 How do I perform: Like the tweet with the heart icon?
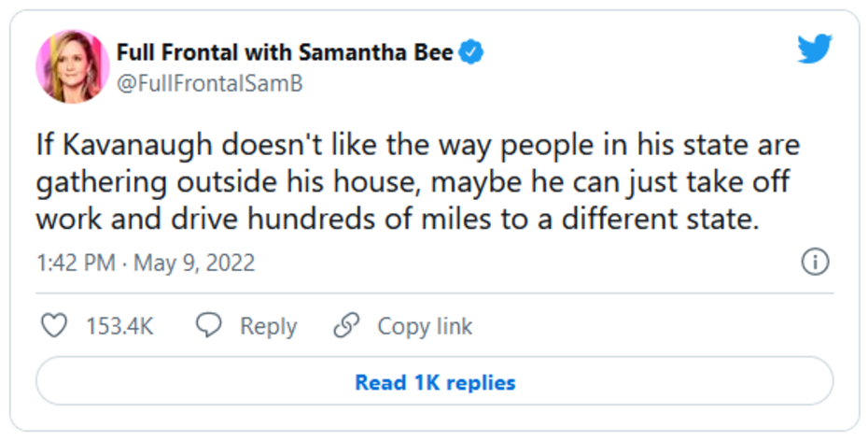[x=56, y=326]
